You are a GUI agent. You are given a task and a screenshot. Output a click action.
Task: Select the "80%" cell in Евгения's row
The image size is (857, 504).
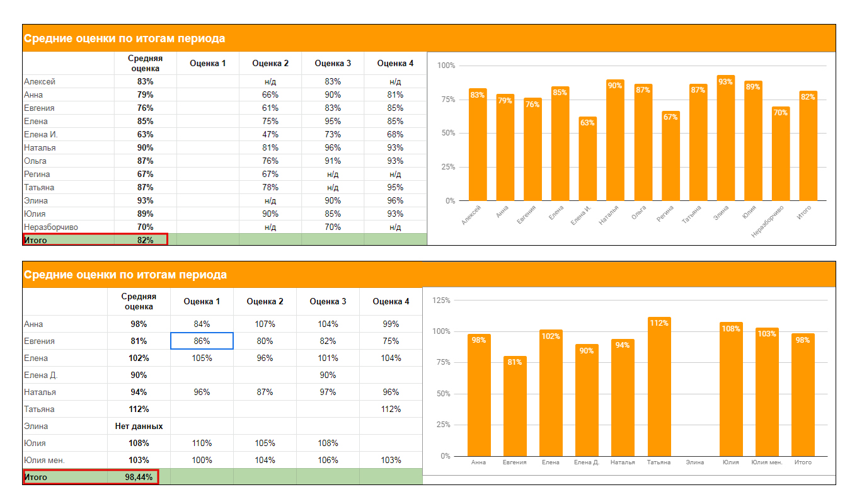coord(265,341)
